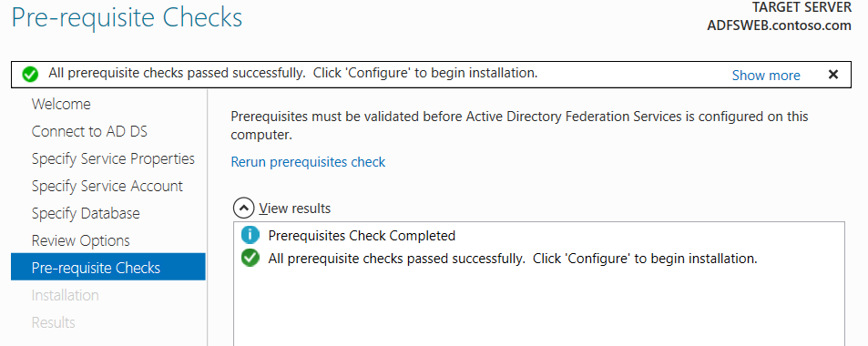This screenshot has height=346, width=868.
Task: Go to the Welcome step
Action: click(x=61, y=104)
